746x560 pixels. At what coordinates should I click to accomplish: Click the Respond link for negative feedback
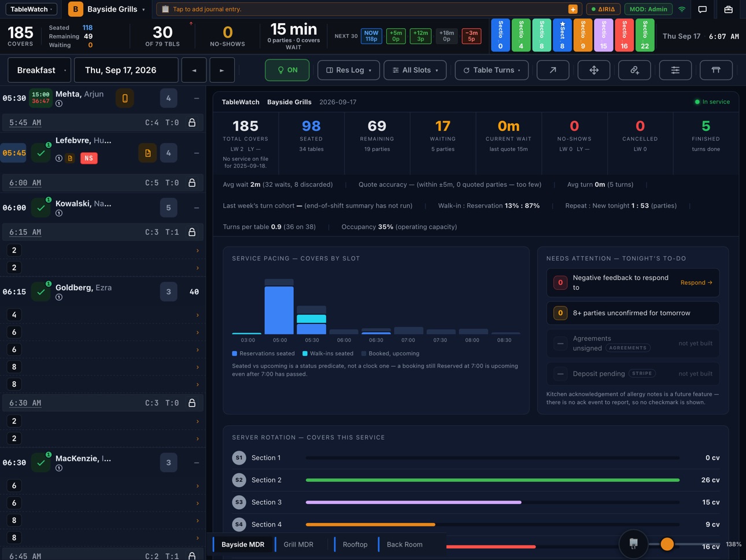pos(696,282)
